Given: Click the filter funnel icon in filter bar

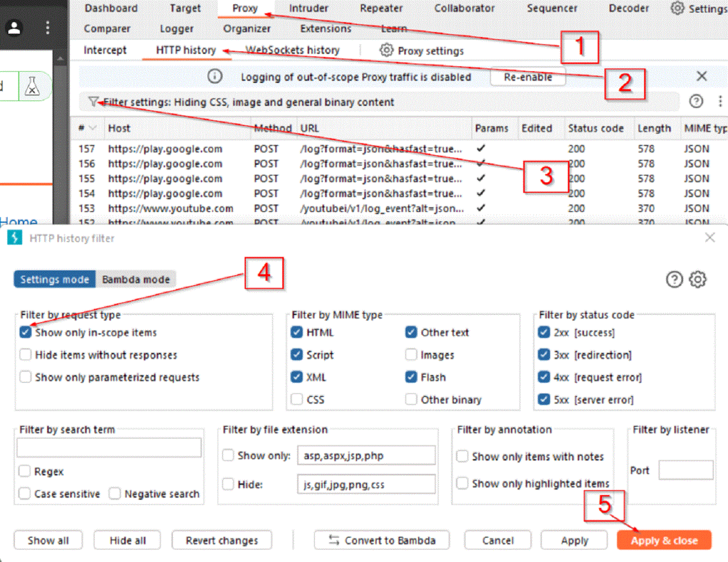Looking at the screenshot, I should tap(93, 102).
